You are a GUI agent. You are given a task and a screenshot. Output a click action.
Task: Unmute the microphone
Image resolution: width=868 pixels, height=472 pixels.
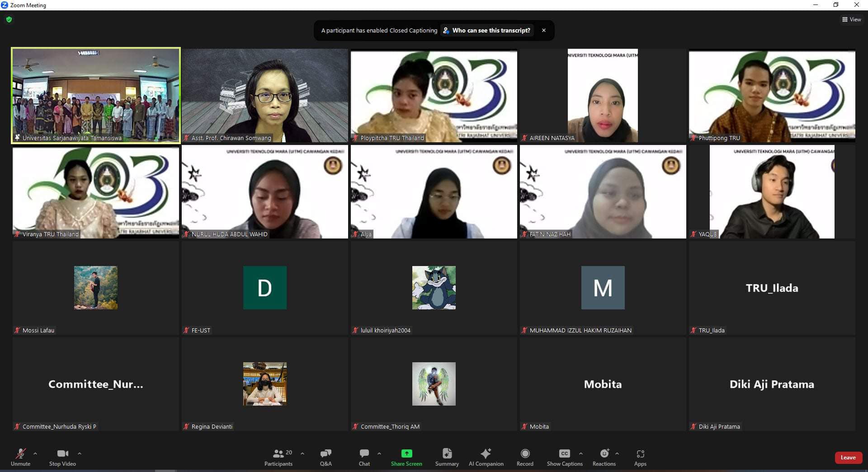coord(21,457)
